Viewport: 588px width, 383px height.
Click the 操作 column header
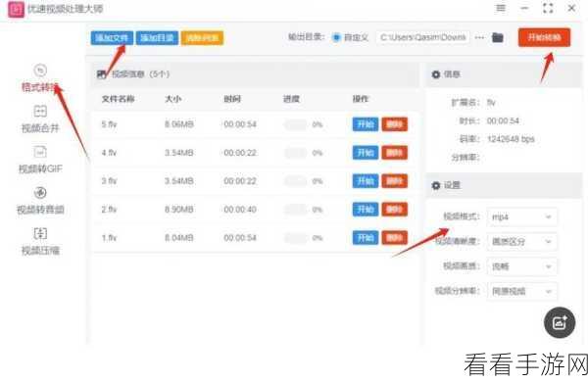pos(361,99)
